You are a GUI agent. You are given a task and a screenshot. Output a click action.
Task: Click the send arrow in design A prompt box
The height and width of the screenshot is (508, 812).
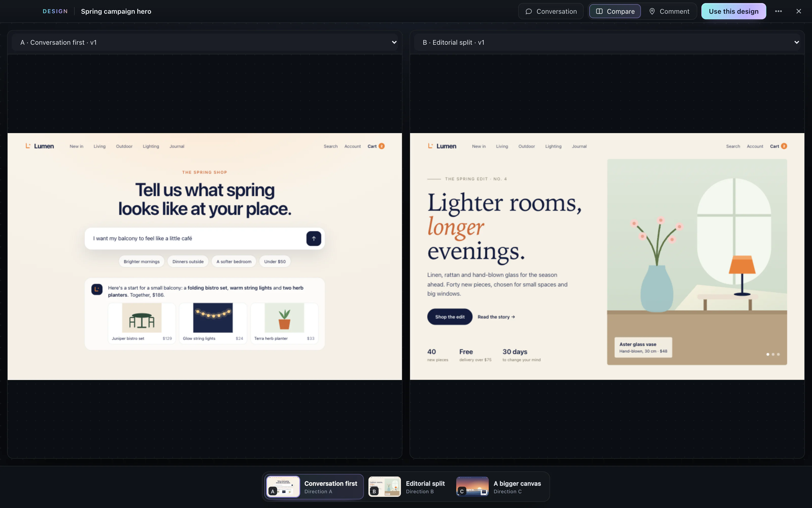point(314,239)
